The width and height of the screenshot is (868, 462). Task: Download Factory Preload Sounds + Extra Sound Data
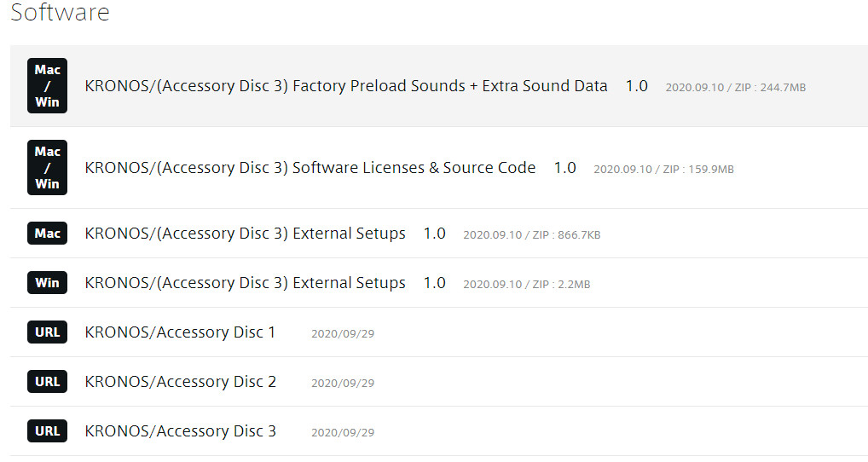[346, 86]
